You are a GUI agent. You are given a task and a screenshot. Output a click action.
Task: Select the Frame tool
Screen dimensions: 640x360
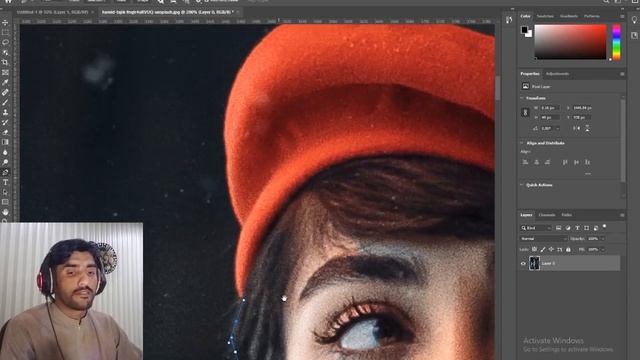(x=5, y=72)
